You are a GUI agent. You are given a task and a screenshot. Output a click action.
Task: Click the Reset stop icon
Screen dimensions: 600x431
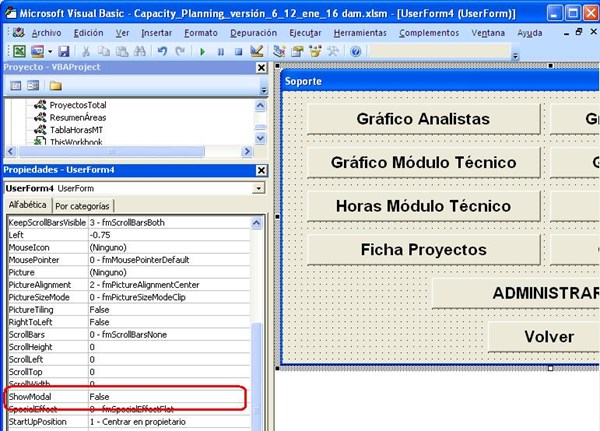(x=238, y=51)
